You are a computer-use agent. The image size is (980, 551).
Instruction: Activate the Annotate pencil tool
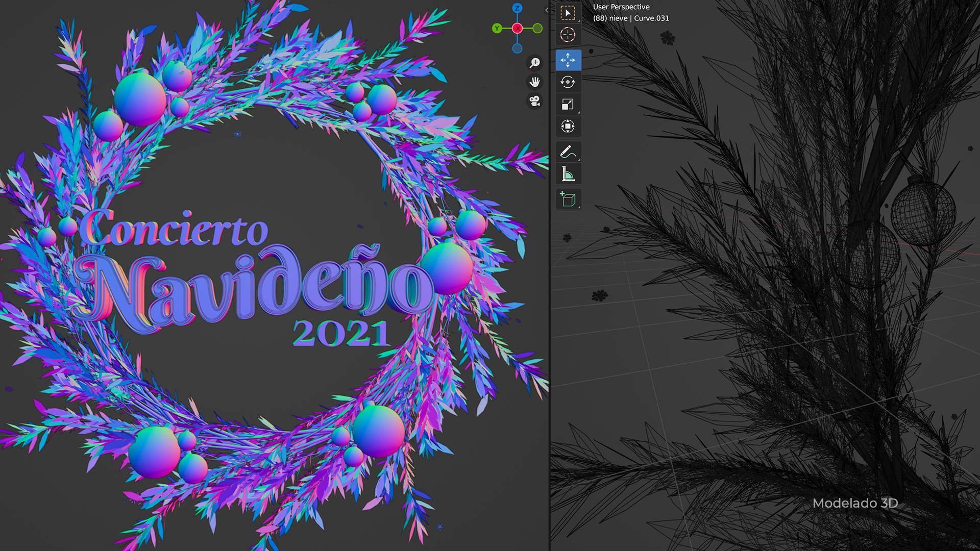568,152
